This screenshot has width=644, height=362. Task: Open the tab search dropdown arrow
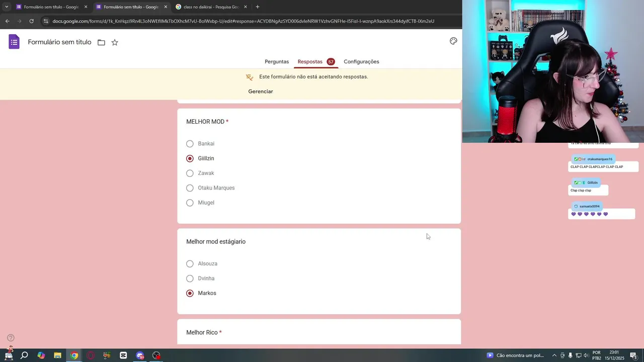tap(7, 7)
